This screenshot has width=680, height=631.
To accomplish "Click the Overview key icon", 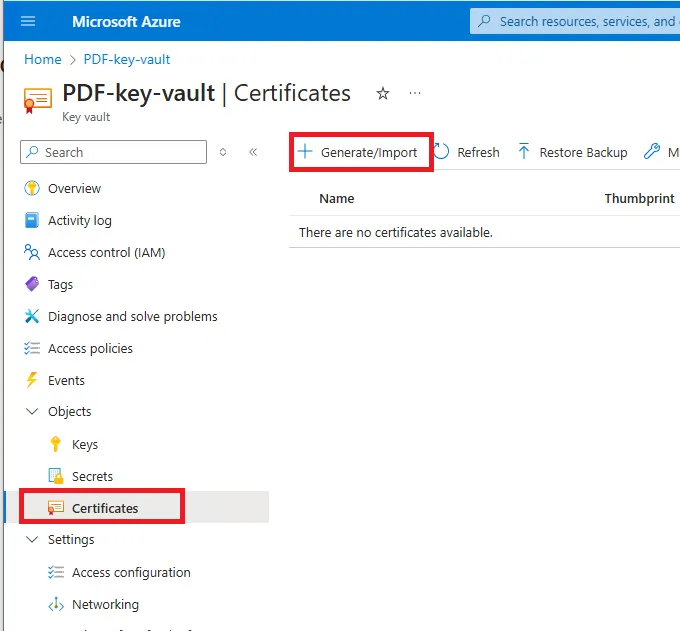I will click(x=32, y=188).
